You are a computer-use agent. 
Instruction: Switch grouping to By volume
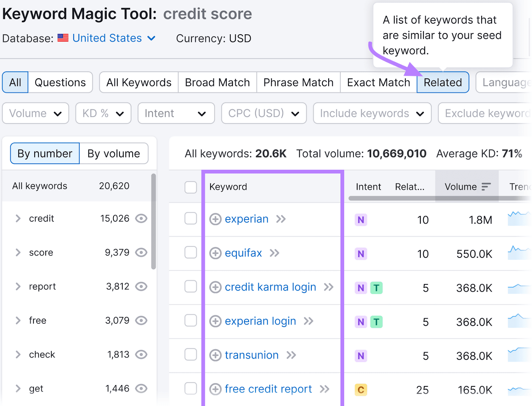(114, 153)
